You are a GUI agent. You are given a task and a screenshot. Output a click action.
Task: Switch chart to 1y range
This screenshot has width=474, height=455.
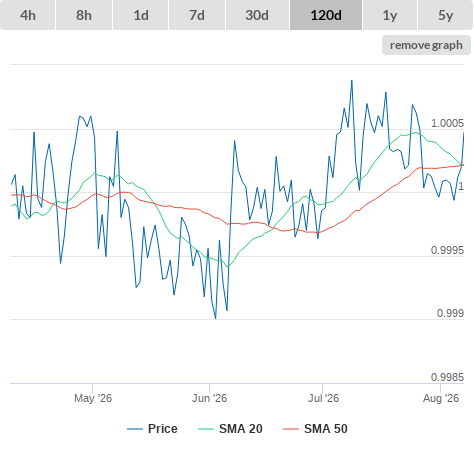click(390, 15)
